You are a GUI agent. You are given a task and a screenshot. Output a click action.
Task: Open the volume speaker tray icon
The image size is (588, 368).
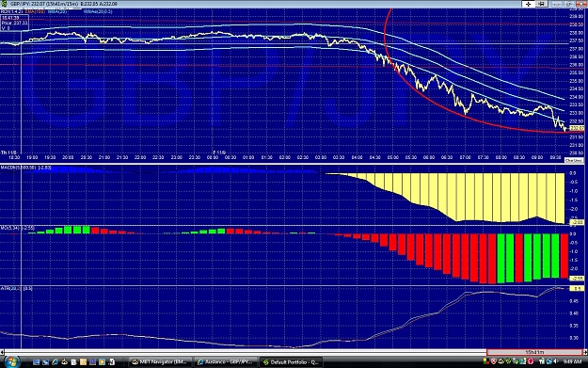(556, 361)
